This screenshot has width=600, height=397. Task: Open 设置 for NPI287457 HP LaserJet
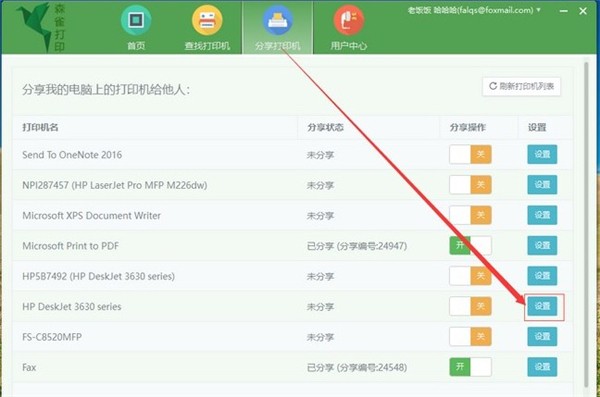542,185
